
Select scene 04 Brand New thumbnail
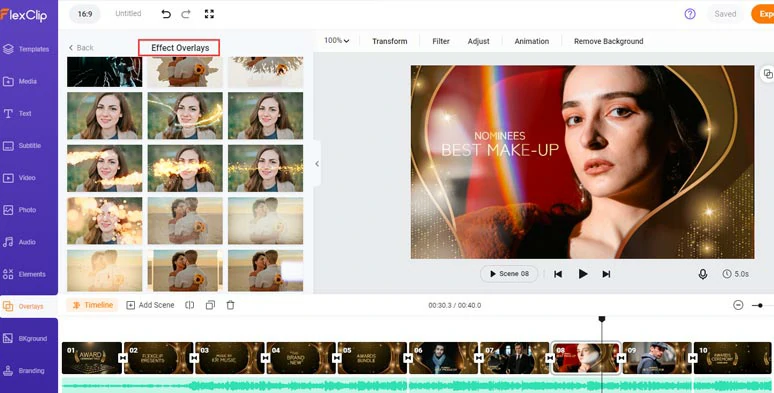(301, 358)
